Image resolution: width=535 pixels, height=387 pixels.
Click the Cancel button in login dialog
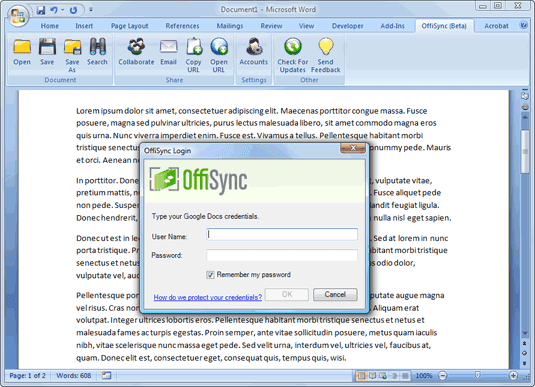pos(335,295)
